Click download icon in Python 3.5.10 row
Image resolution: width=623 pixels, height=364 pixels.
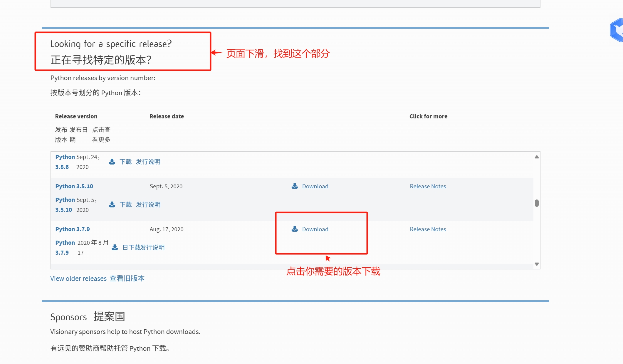pos(295,186)
